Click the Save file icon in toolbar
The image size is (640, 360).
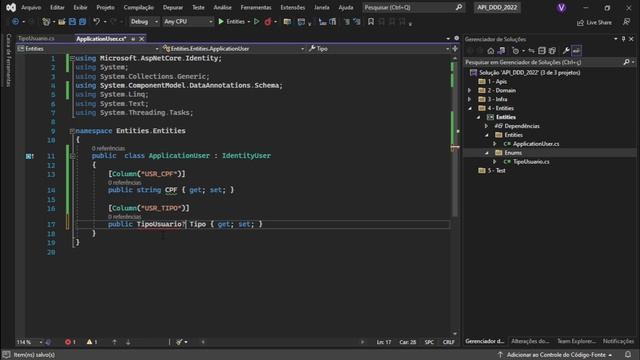72,22
